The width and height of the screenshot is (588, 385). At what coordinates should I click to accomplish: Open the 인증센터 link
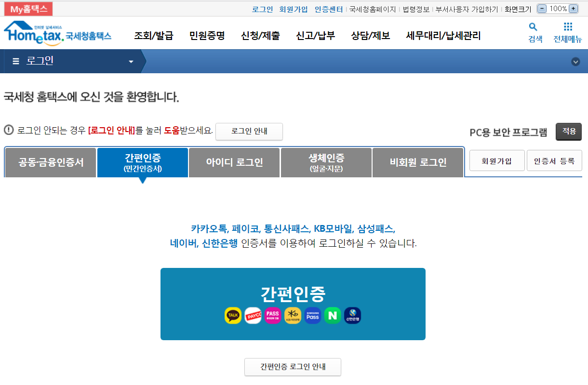click(x=329, y=9)
